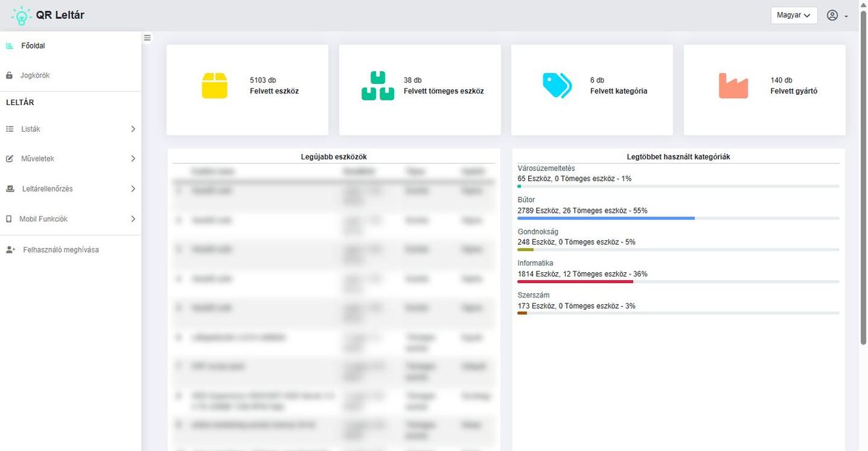
Task: Click the Bútor category progress bar
Action: tap(678, 218)
